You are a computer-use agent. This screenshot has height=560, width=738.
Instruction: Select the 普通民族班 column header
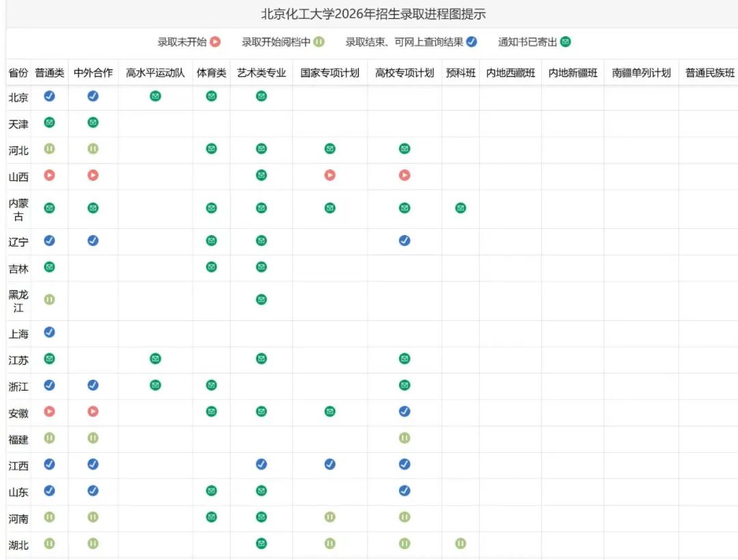tap(710, 73)
